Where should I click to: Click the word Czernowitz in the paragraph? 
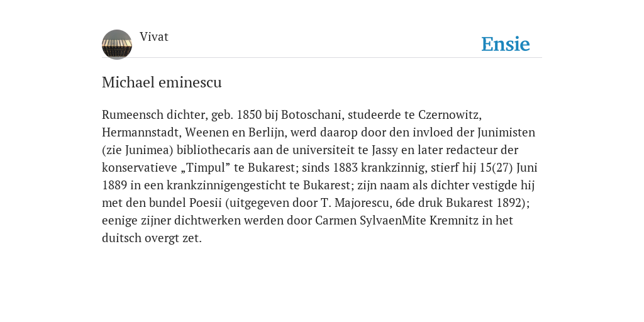[x=449, y=114]
